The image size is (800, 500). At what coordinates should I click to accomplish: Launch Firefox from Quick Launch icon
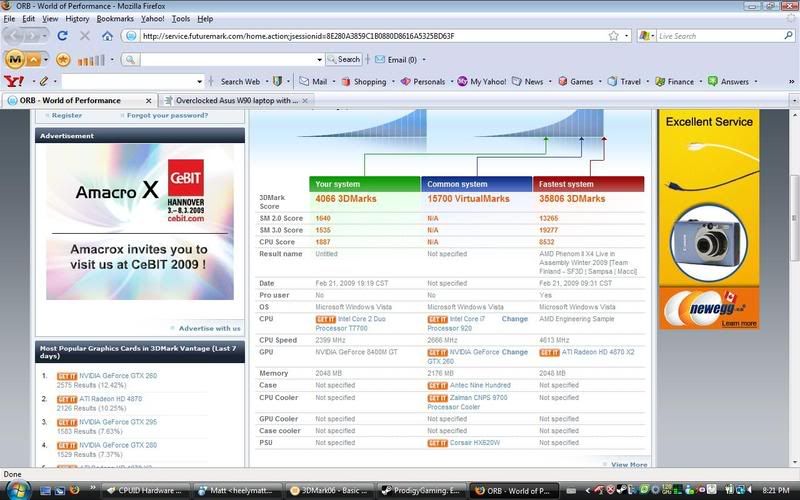74,490
